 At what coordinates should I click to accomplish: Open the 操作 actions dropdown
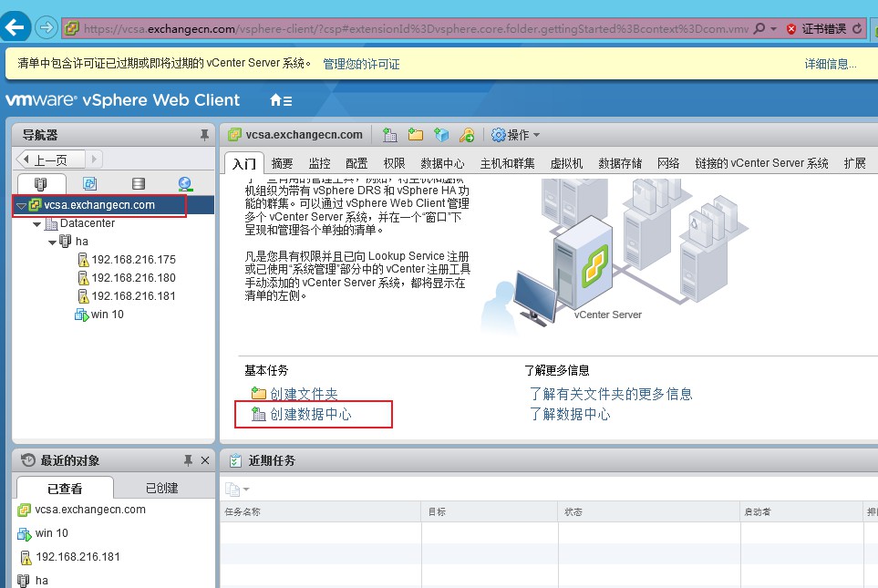(x=515, y=135)
